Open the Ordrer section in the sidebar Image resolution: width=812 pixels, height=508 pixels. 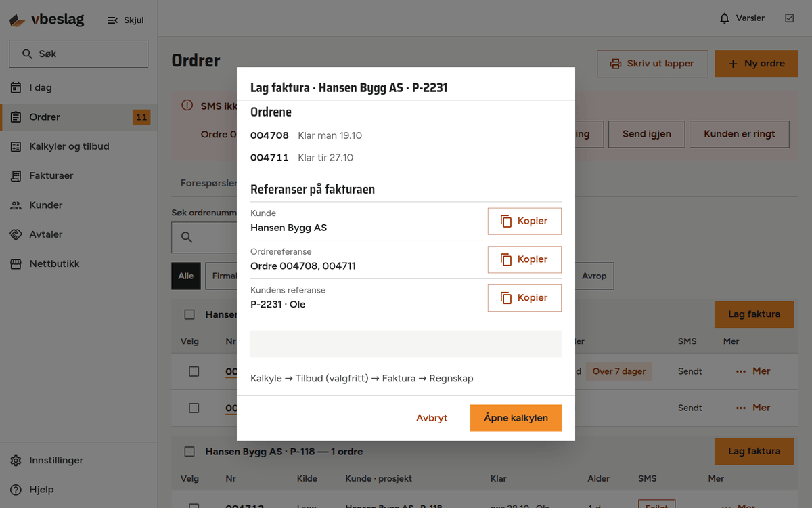78,117
